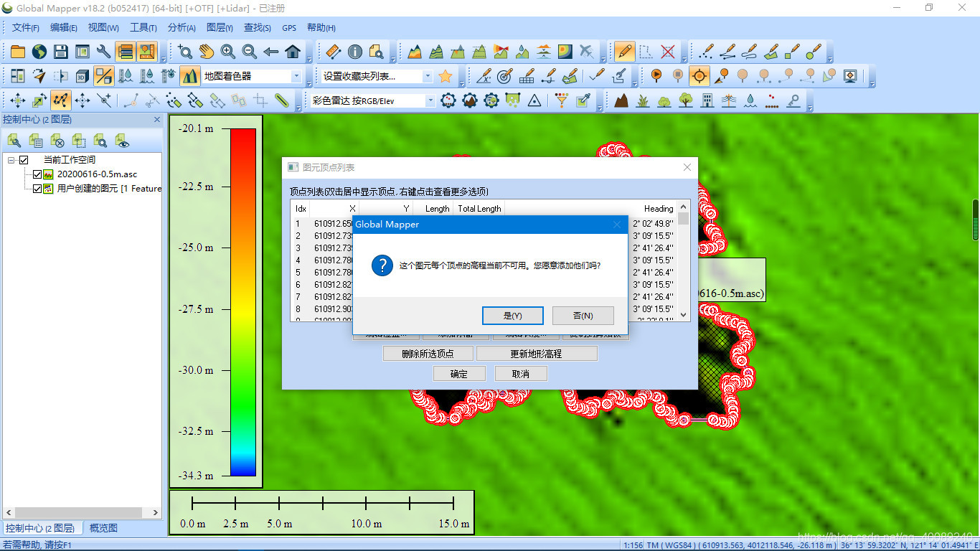Viewport: 980px width, 551px height.
Task: Open the 编辑(E) menu
Action: click(x=64, y=28)
